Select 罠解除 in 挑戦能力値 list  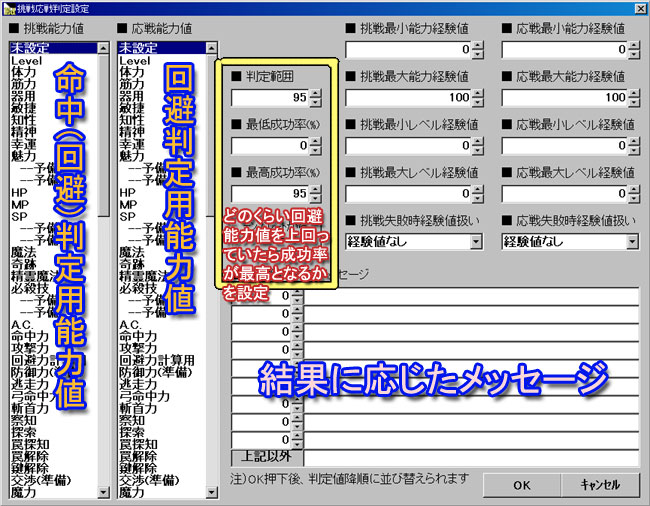pos(30,456)
